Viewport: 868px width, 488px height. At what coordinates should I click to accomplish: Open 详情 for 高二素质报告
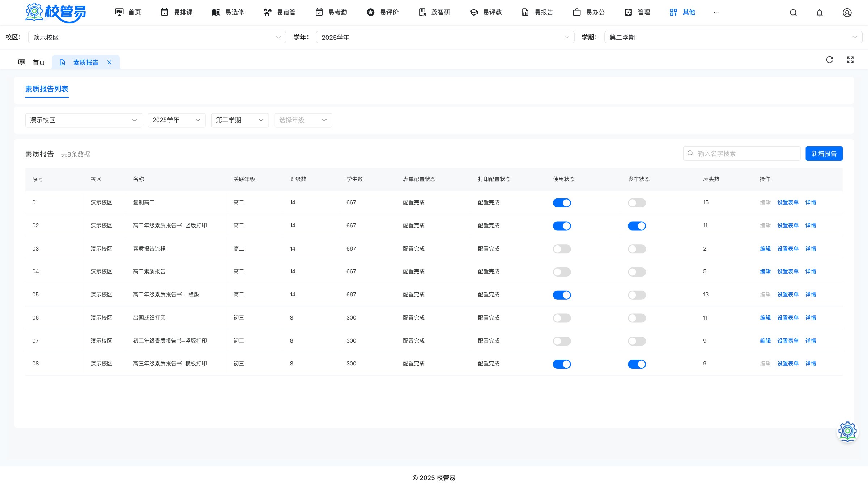(810, 271)
